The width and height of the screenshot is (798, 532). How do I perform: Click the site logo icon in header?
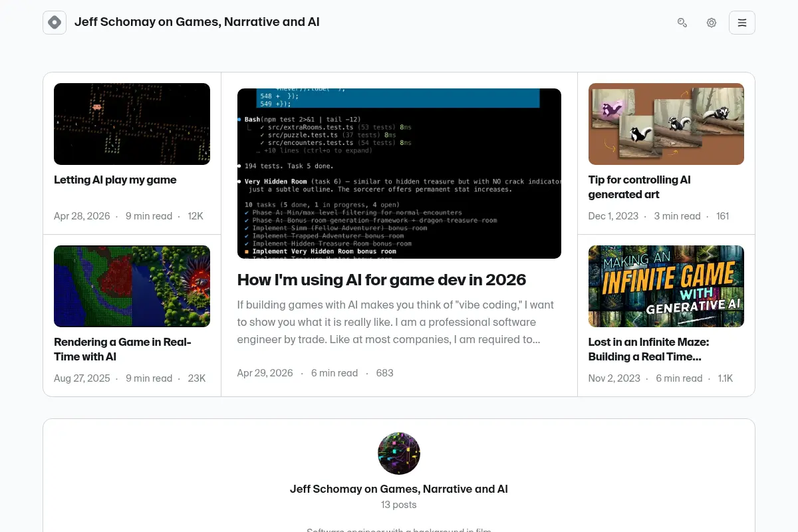click(x=55, y=23)
